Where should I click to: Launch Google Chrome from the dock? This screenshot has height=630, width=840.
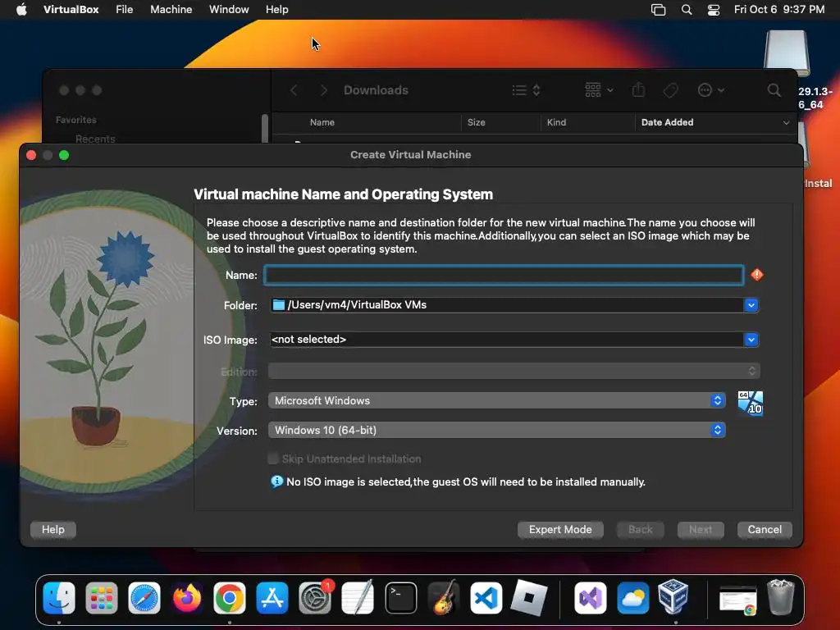pyautogui.click(x=230, y=598)
